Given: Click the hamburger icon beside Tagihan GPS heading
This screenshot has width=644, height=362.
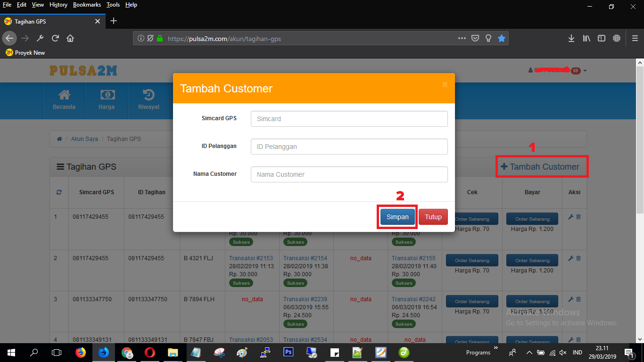Looking at the screenshot, I should [61, 166].
